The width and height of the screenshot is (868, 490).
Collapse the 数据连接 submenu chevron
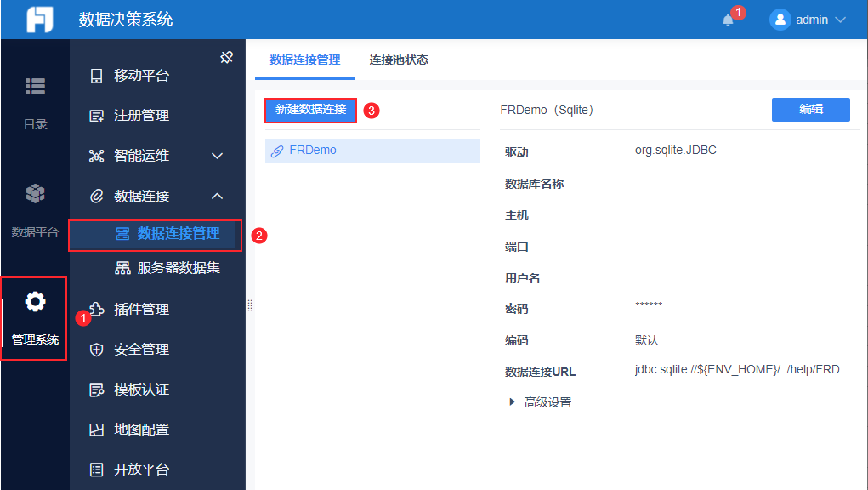[x=218, y=196]
